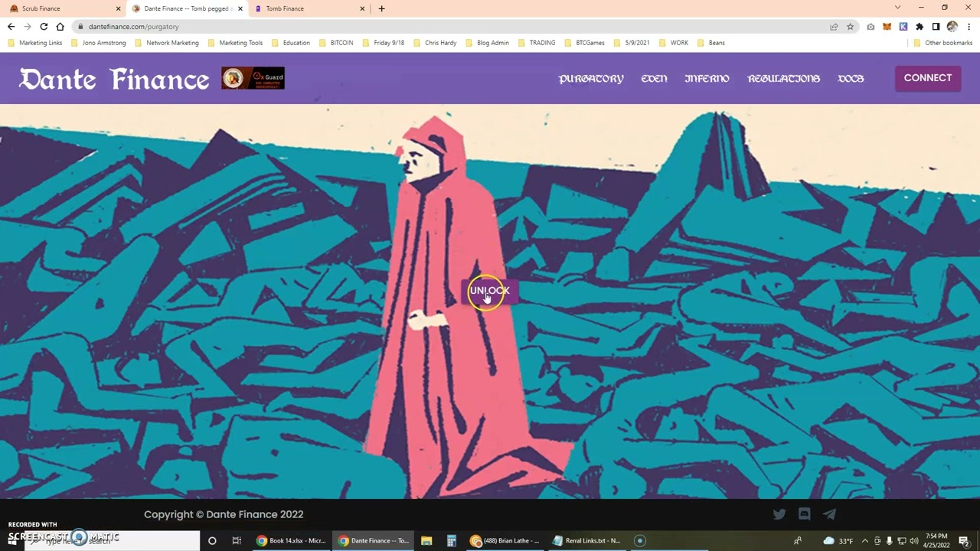The image size is (980, 551).
Task: Open Chrome's three-dot menu
Action: click(x=969, y=27)
